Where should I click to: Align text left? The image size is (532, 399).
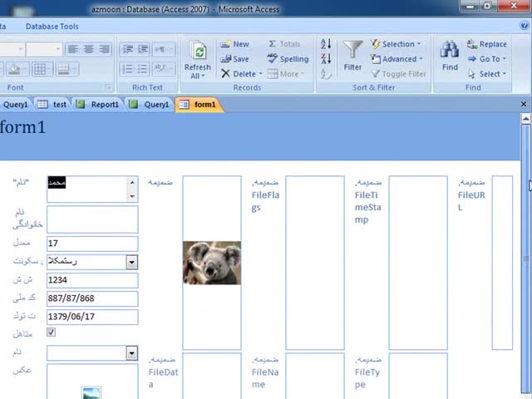[x=73, y=50]
